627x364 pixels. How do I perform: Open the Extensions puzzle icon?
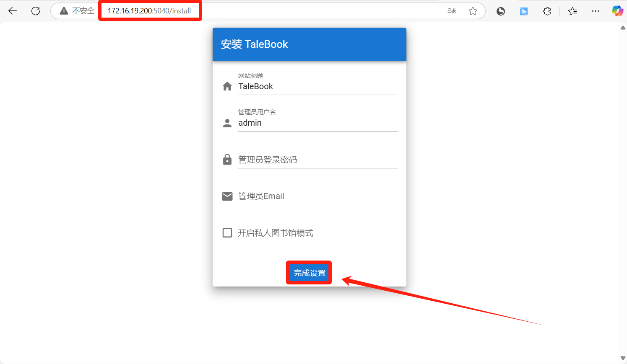547,11
